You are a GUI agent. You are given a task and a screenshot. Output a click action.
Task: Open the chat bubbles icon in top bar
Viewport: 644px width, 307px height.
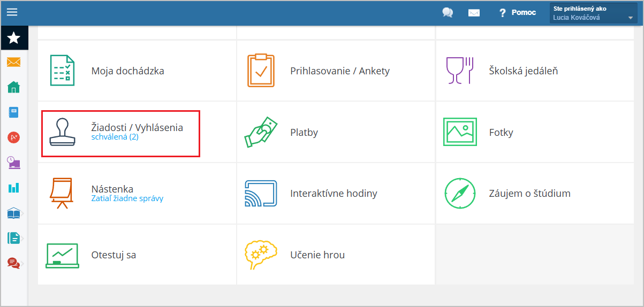[448, 12]
